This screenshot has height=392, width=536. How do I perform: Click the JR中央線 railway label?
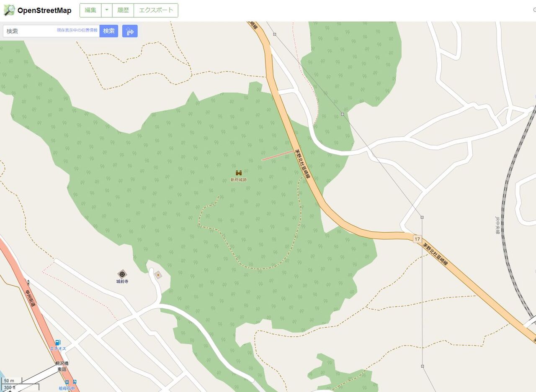coord(497,225)
